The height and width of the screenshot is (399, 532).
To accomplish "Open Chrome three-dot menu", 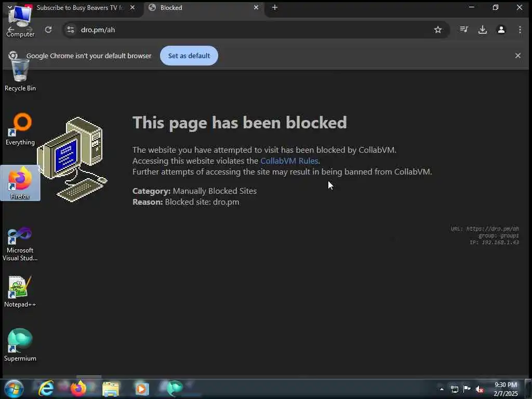I will pos(520,30).
